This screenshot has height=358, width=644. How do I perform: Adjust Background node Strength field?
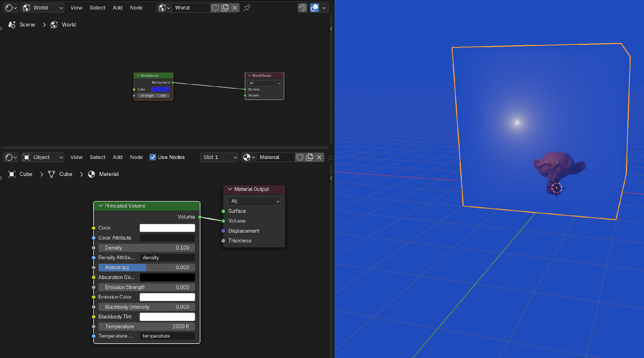pos(153,96)
